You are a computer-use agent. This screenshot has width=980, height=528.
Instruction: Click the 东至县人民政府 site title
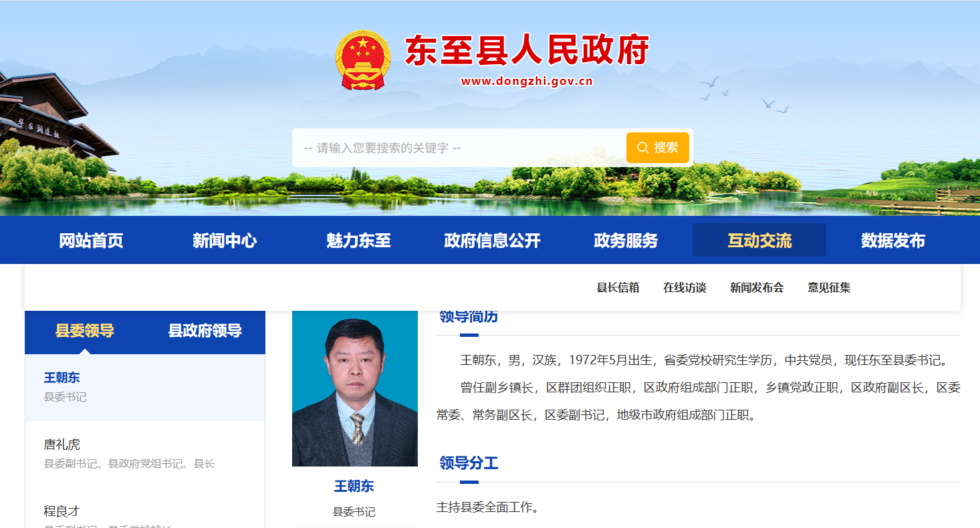[x=527, y=50]
